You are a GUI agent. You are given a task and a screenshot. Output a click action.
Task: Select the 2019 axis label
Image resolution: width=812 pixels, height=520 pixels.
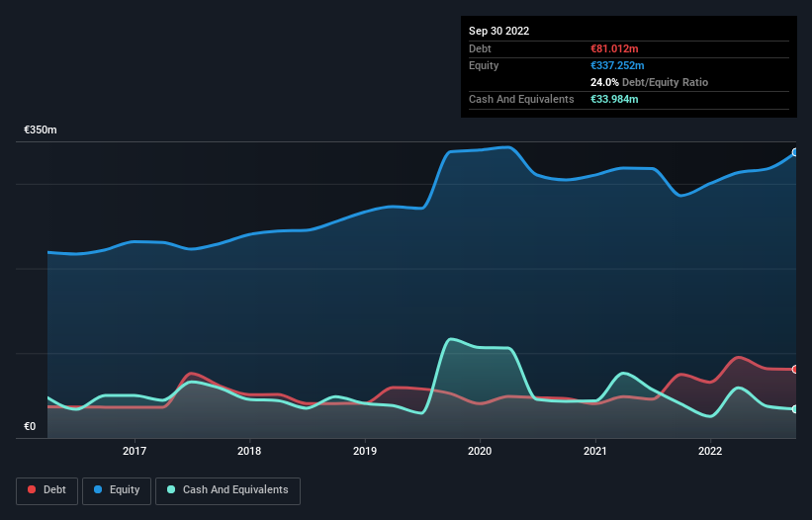[x=365, y=451]
